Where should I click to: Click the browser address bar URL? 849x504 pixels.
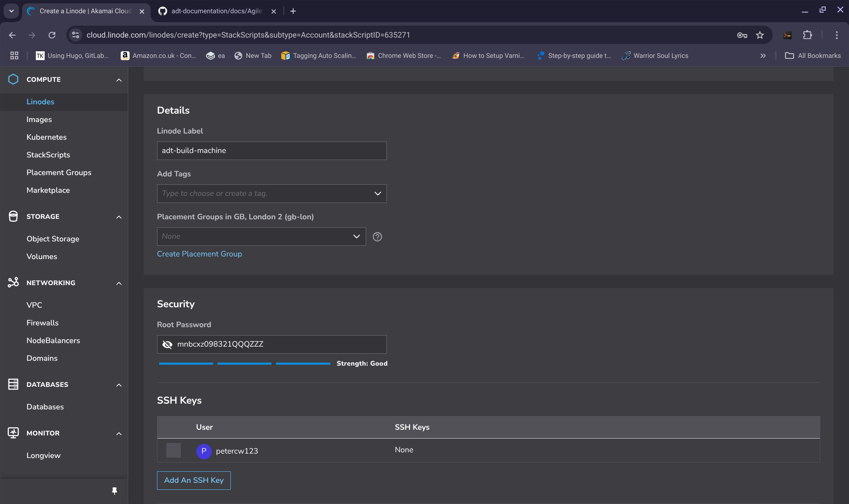point(248,35)
